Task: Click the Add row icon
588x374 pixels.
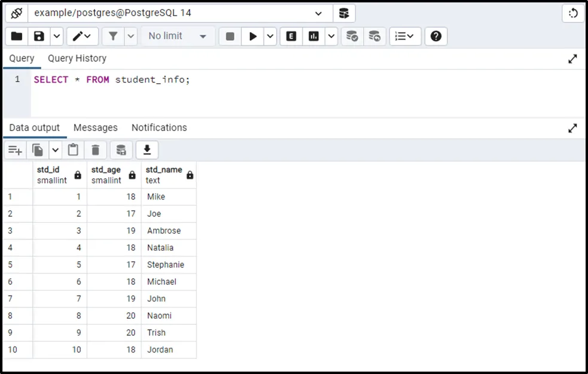Action: point(15,150)
